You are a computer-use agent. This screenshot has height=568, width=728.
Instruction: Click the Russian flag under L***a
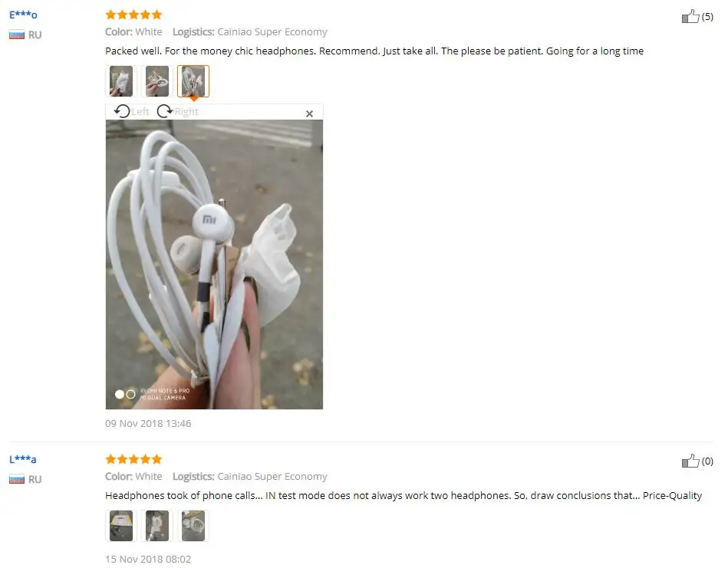click(17, 479)
